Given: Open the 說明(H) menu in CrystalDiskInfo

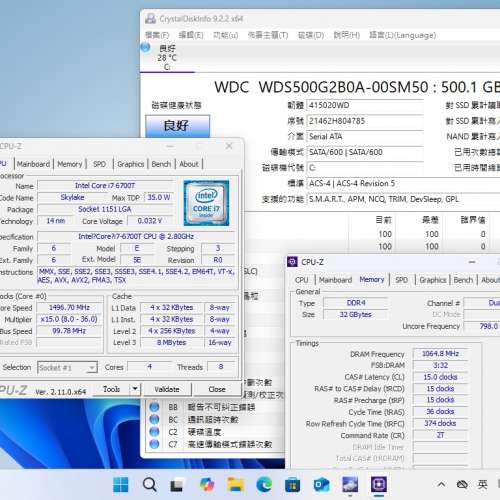Looking at the screenshot, I should 346,35.
